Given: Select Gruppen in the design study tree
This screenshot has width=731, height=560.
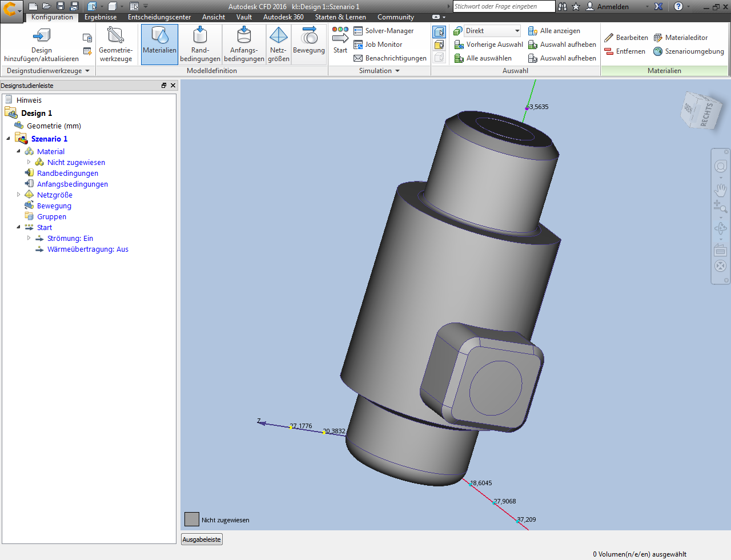Looking at the screenshot, I should coord(51,216).
